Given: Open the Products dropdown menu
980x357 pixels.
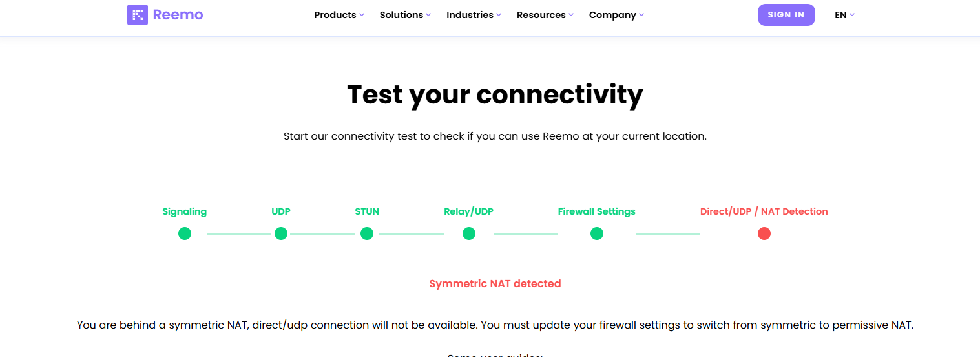Looking at the screenshot, I should point(339,15).
